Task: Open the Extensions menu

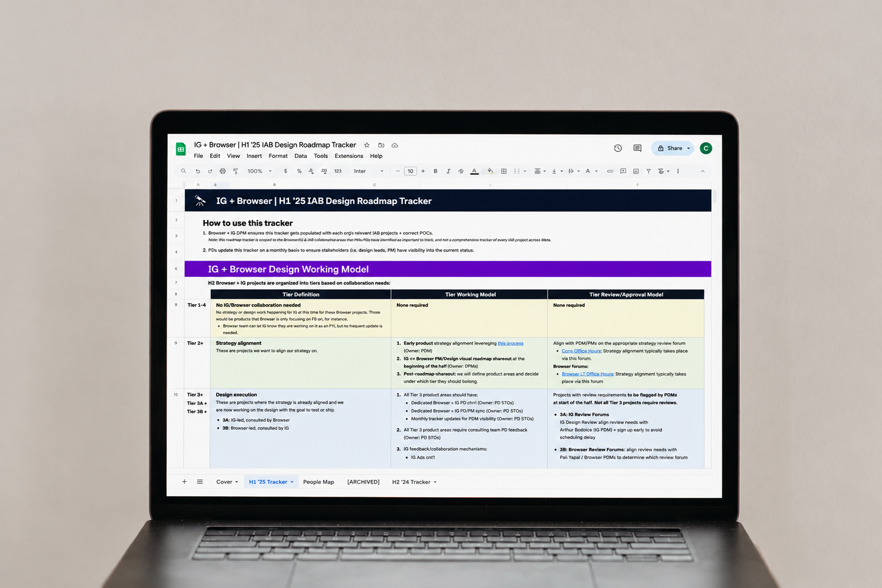Action: click(349, 156)
